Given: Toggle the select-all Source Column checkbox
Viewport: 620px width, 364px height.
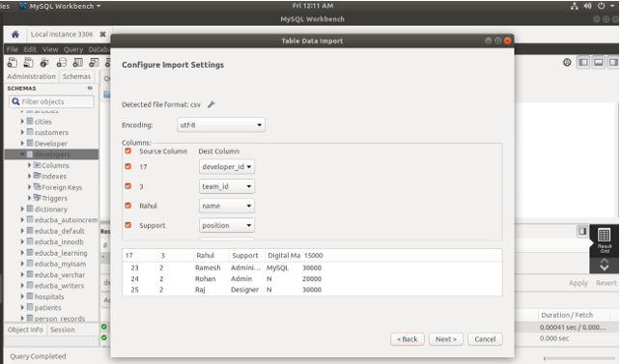Looking at the screenshot, I should pos(128,151).
